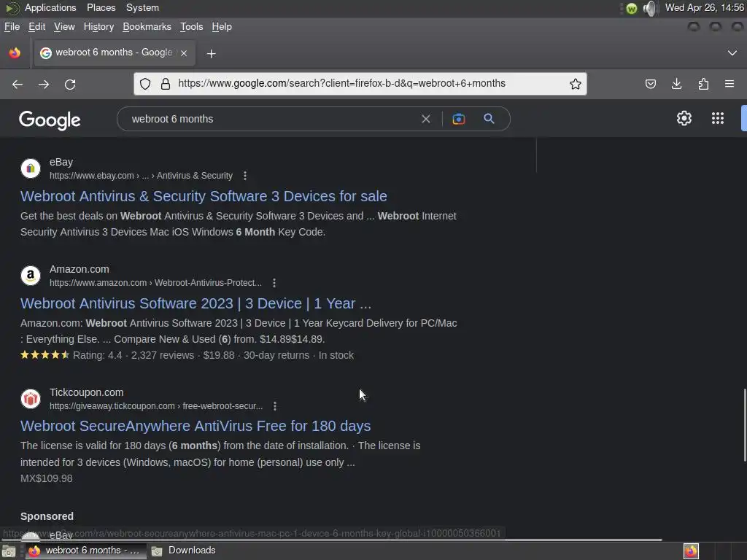This screenshot has height=560, width=747.
Task: Open the Places menu
Action: point(101,7)
